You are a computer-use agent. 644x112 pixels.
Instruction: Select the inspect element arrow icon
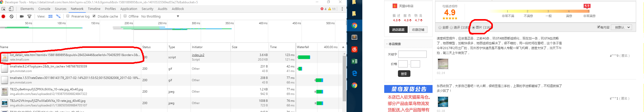coord(4,9)
